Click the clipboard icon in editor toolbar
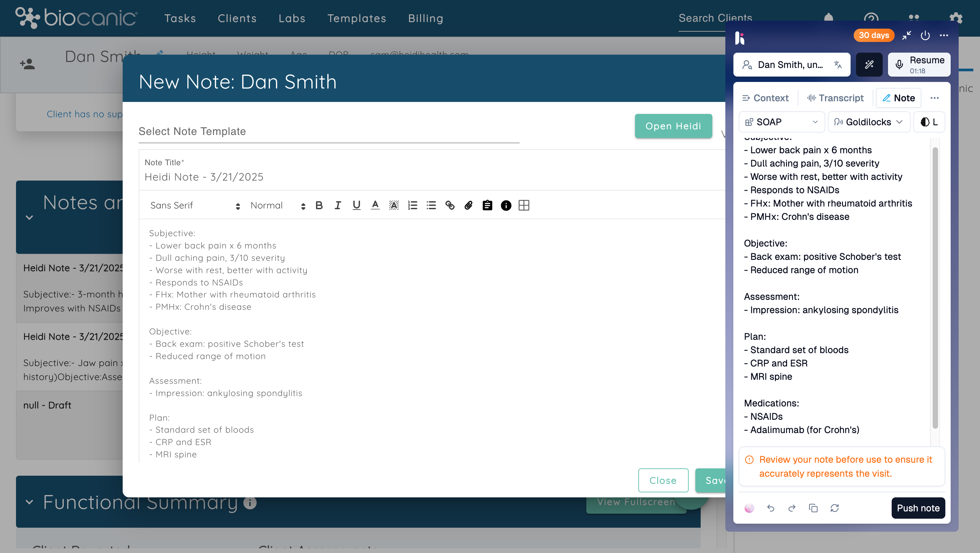 tap(487, 206)
